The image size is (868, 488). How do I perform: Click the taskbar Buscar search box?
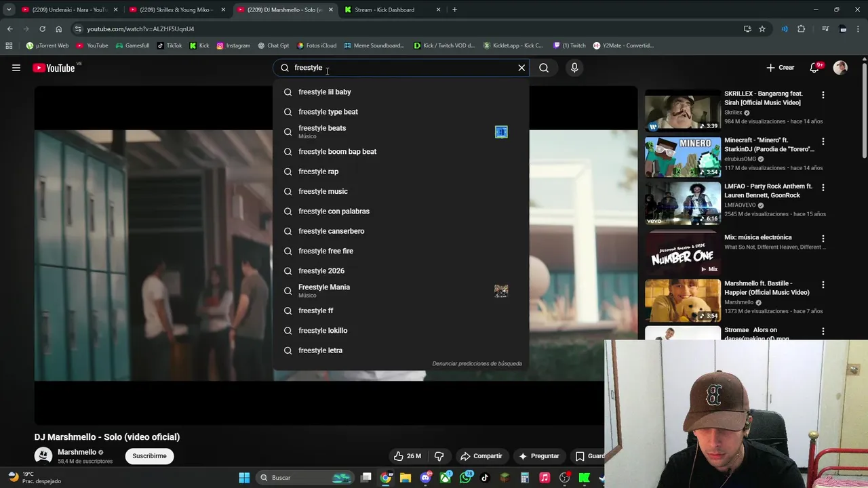pos(306,478)
